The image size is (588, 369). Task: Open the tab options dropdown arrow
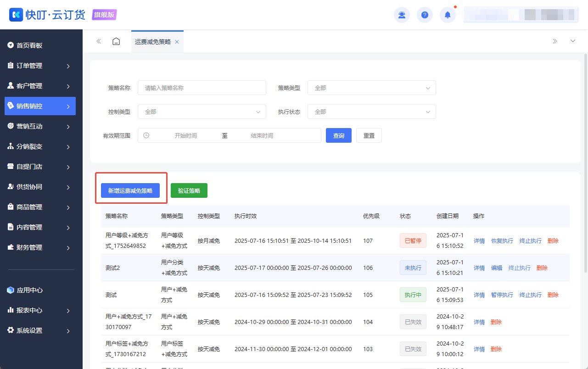tap(573, 41)
